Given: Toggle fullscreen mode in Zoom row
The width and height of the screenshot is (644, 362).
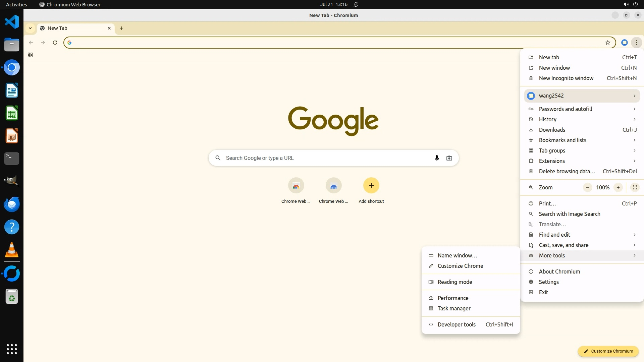Looking at the screenshot, I should (x=635, y=187).
